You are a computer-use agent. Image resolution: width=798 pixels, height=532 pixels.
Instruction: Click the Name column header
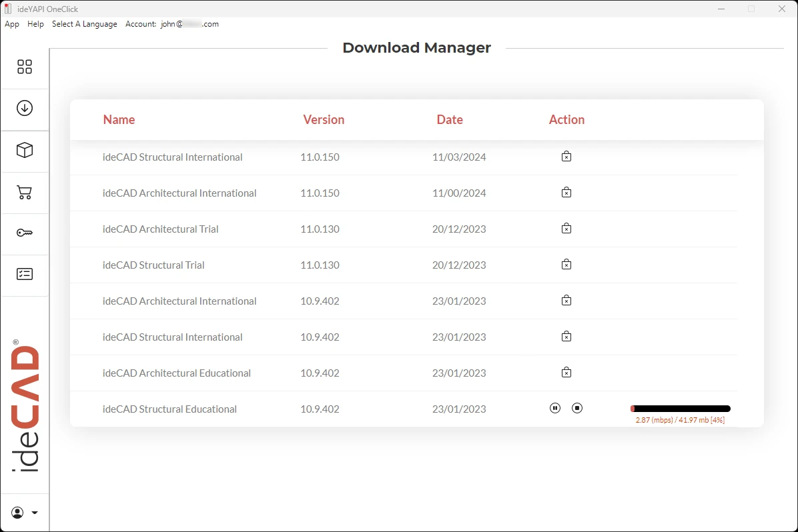tap(119, 120)
